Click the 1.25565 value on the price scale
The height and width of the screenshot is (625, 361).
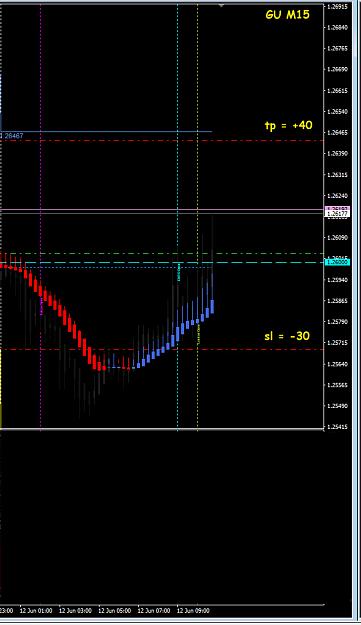tap(337, 385)
